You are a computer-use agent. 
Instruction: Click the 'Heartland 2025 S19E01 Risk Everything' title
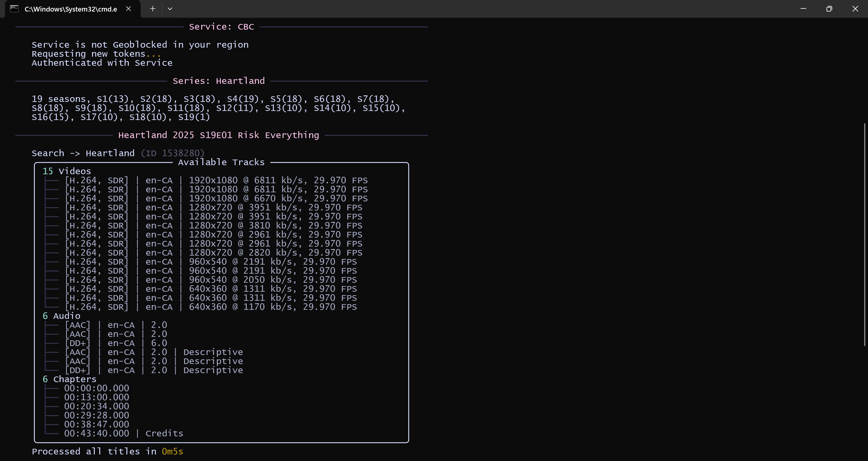[219, 135]
